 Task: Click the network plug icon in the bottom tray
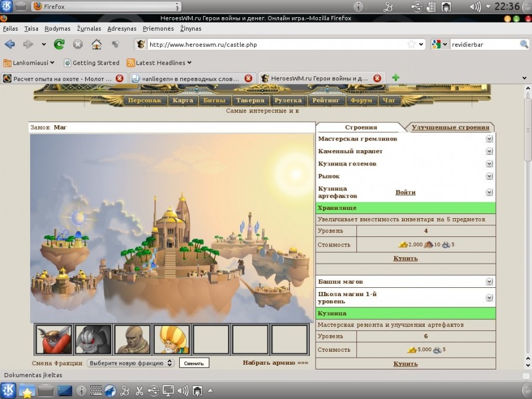click(x=197, y=391)
